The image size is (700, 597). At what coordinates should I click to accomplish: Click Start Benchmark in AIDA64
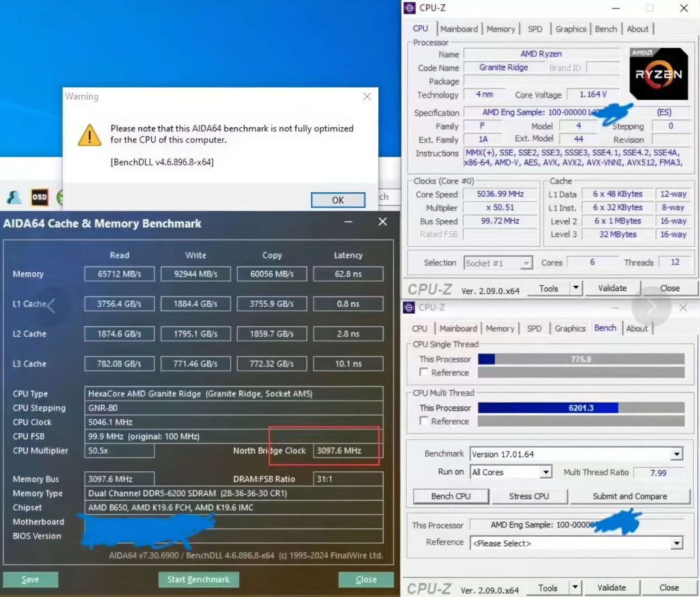(199, 580)
